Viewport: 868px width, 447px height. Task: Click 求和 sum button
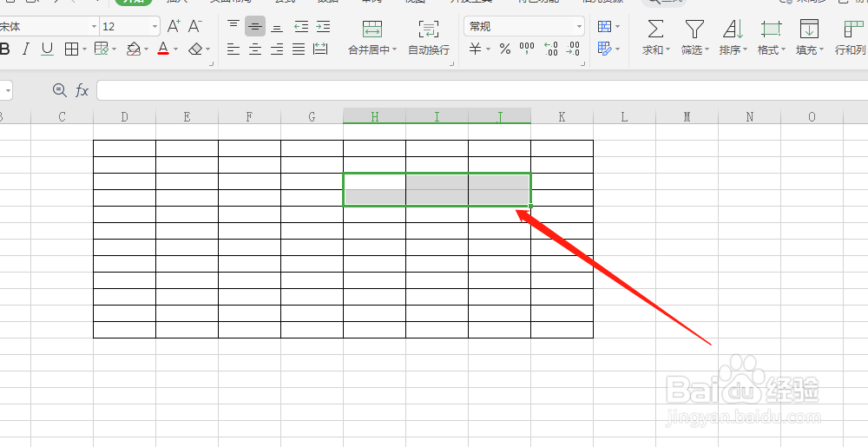click(x=655, y=37)
